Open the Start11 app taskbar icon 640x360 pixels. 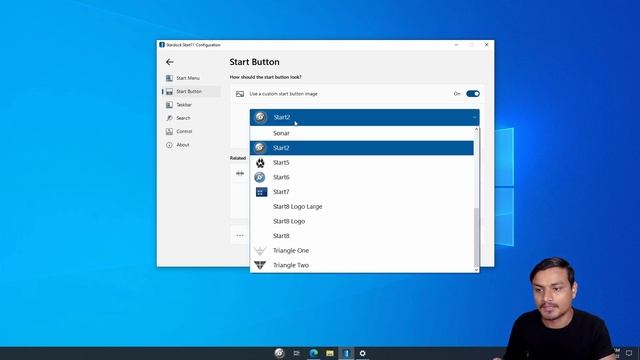(346, 353)
